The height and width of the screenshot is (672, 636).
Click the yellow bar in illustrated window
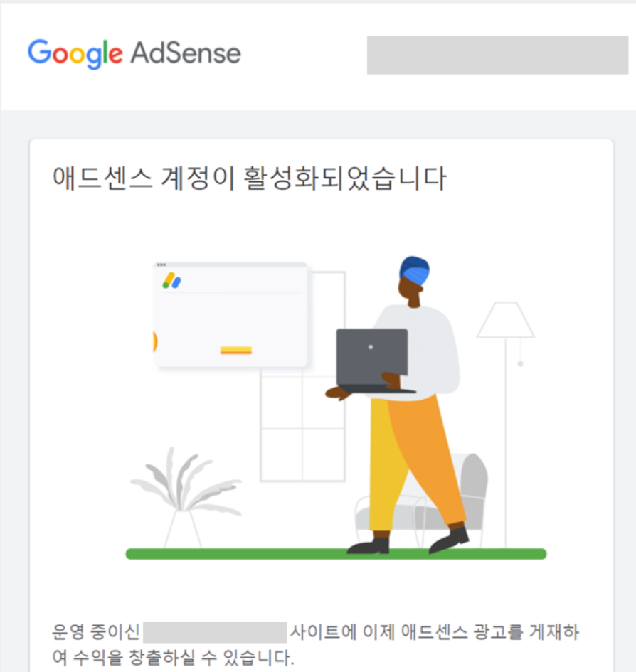pyautogui.click(x=236, y=351)
